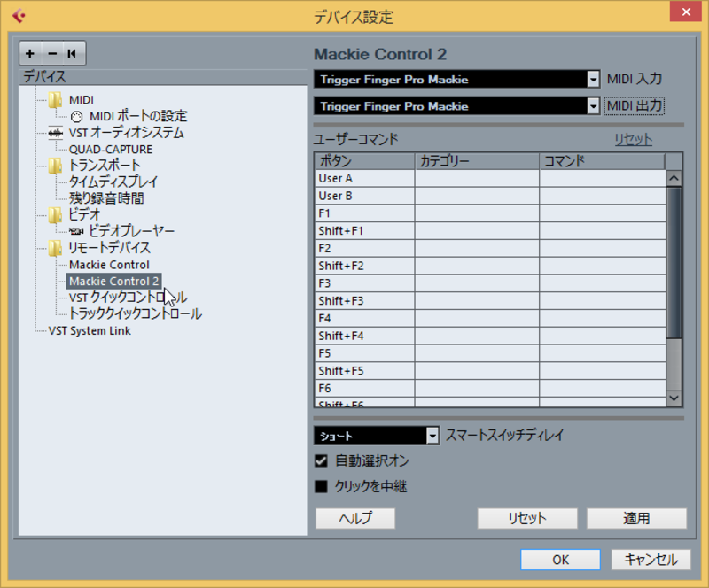Click the コマンド column header
Image resolution: width=709 pixels, height=588 pixels.
[x=603, y=161]
